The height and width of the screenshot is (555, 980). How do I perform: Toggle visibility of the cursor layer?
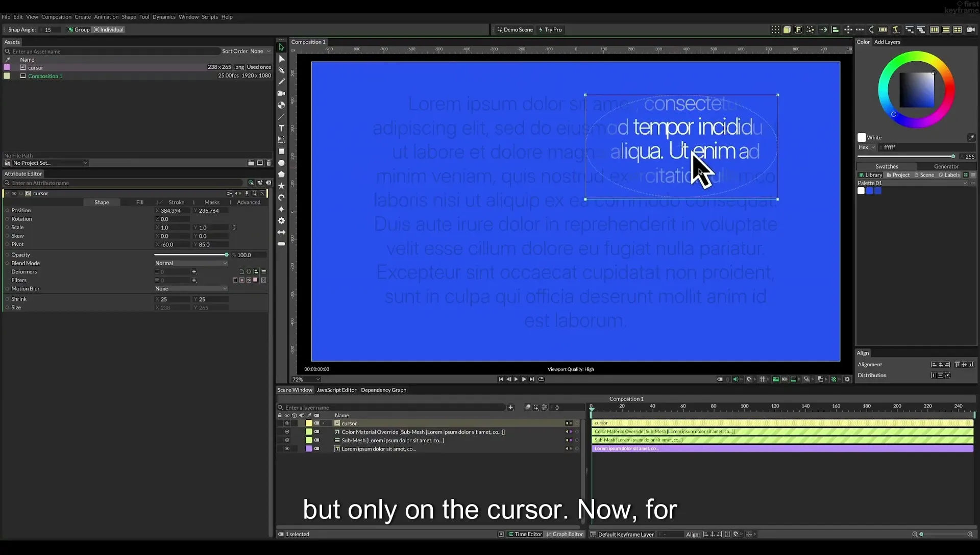[287, 423]
